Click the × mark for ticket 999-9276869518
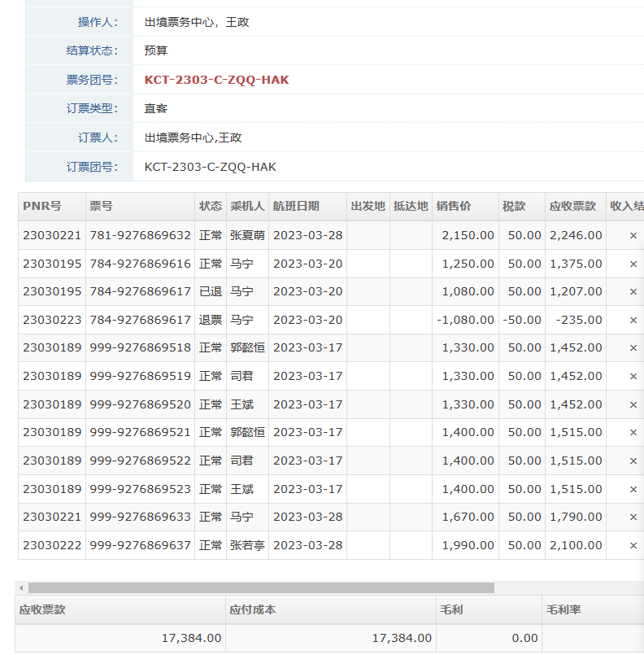Image resolution: width=644 pixels, height=655 pixels. (633, 347)
